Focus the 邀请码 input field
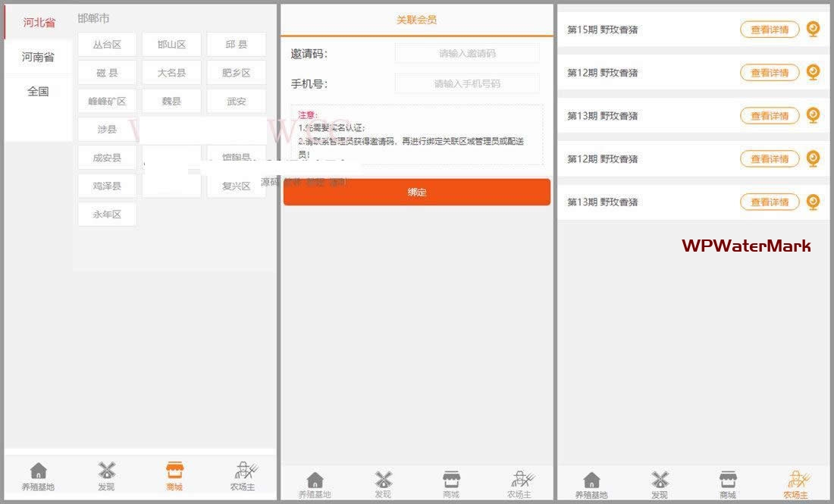834x504 pixels. [467, 54]
